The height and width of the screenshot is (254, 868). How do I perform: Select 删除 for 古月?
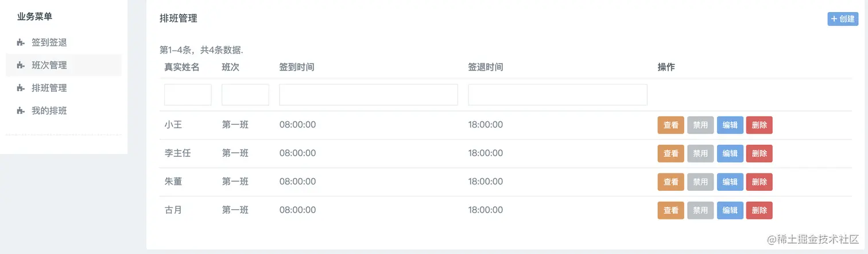(759, 210)
